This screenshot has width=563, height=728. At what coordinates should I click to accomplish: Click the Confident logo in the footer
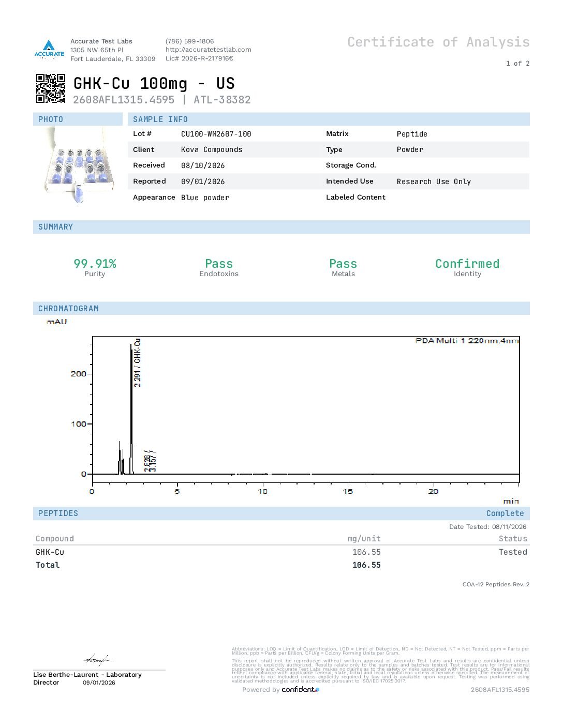pyautogui.click(x=301, y=689)
